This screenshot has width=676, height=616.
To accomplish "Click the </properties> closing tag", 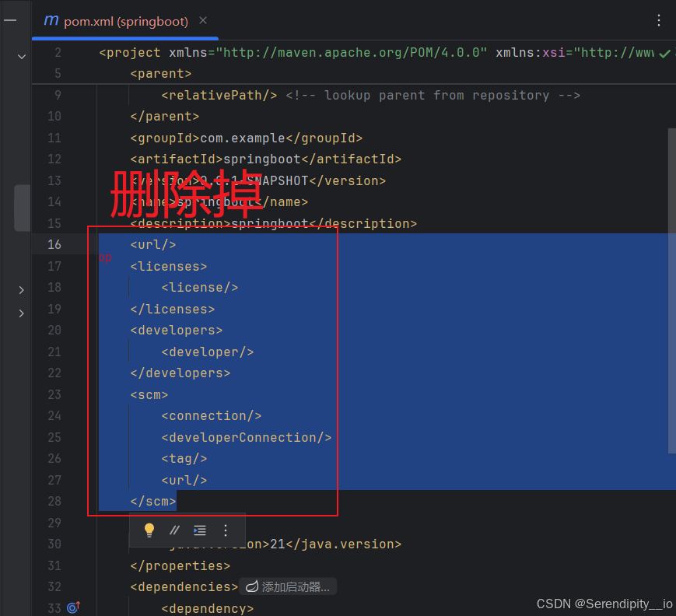I will coord(180,565).
